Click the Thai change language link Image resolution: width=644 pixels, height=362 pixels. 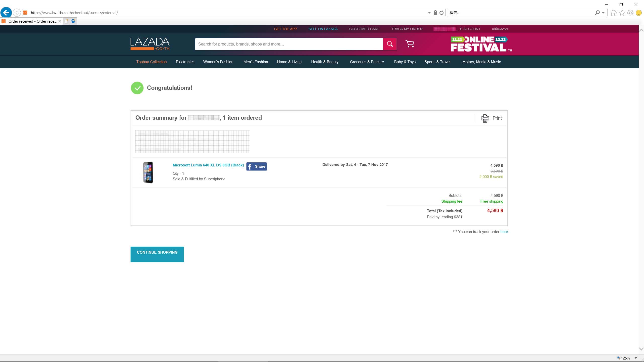(500, 29)
